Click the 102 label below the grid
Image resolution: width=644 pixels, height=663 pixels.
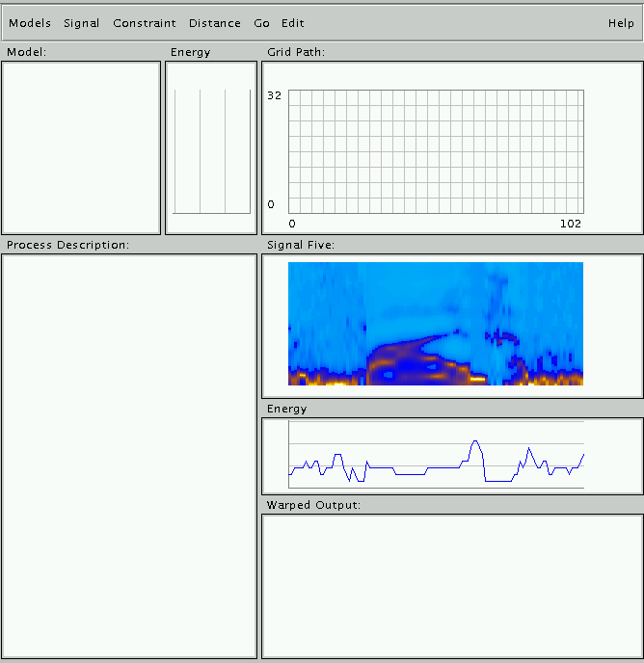(x=571, y=224)
